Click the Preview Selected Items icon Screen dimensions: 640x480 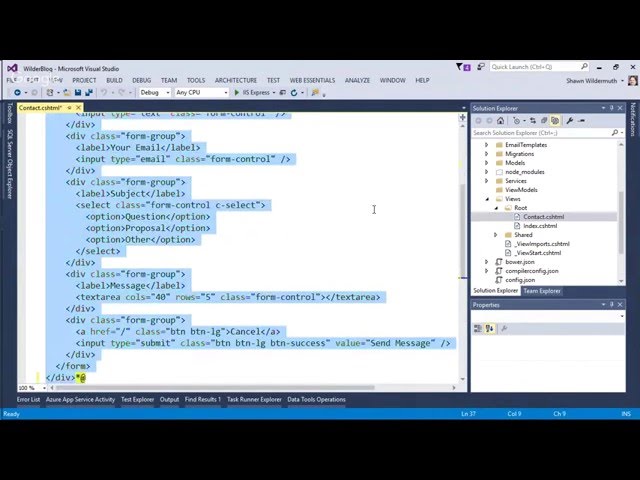[582, 120]
